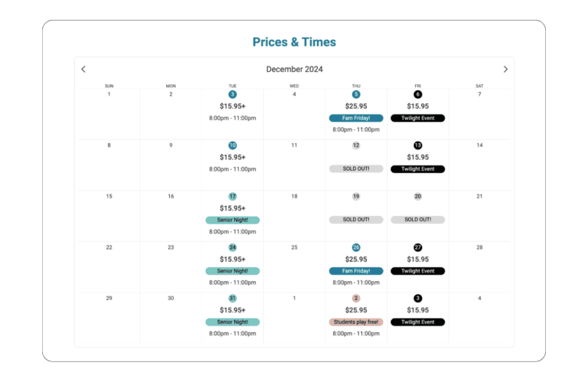The image size is (588, 392).
Task: Select the December 10 date circle
Action: tap(232, 145)
